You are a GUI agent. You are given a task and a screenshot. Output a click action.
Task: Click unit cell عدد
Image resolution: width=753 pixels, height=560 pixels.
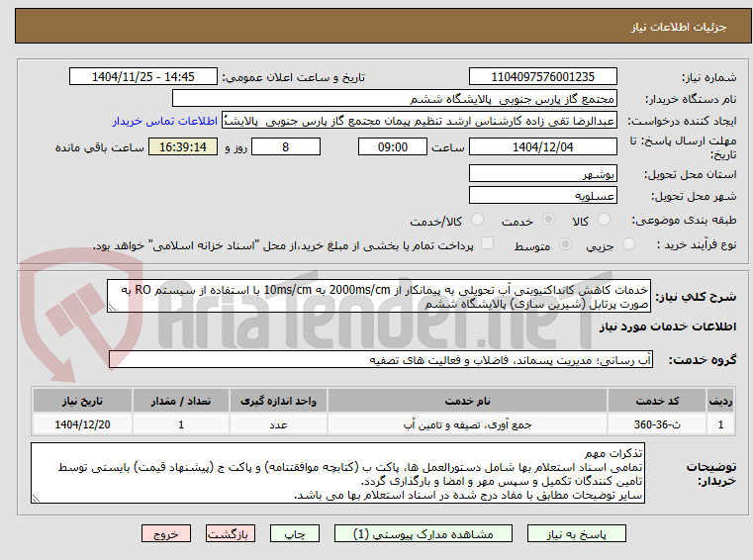(278, 424)
